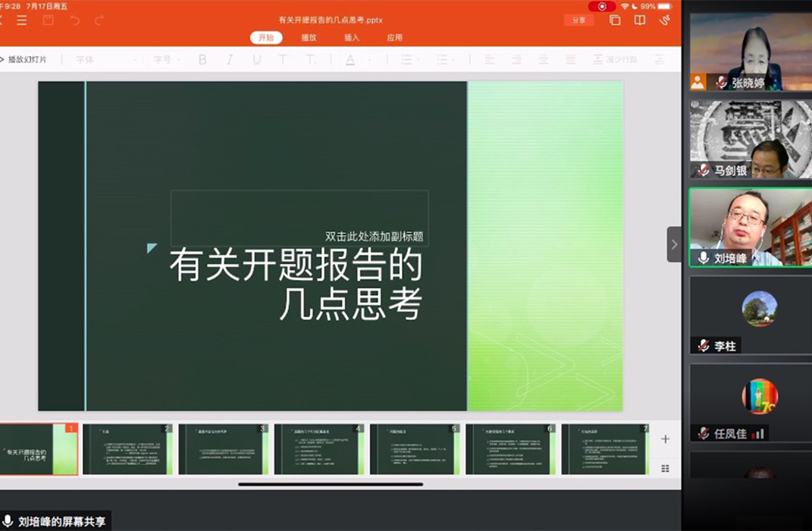Open reading view via the book icon
This screenshot has height=531, width=812.
pos(639,20)
